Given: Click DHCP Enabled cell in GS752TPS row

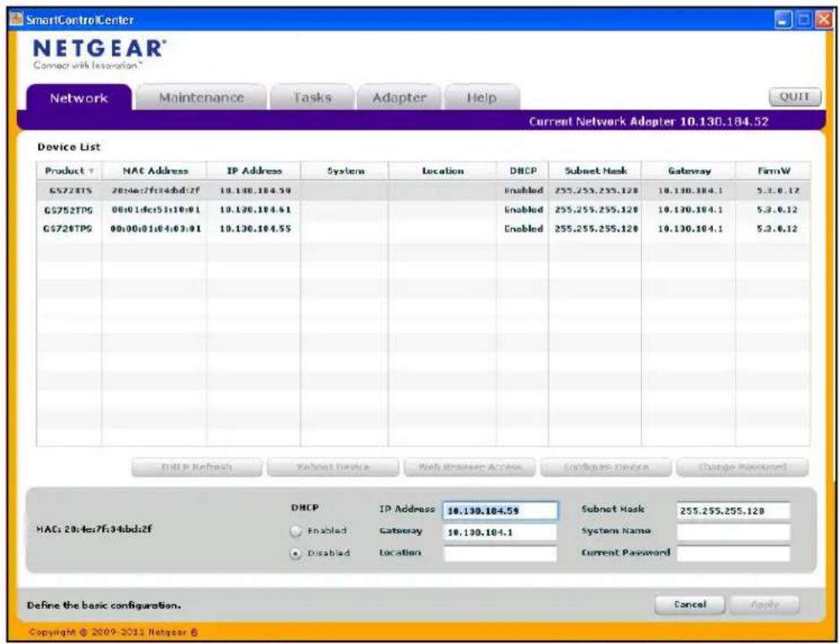Looking at the screenshot, I should (524, 210).
